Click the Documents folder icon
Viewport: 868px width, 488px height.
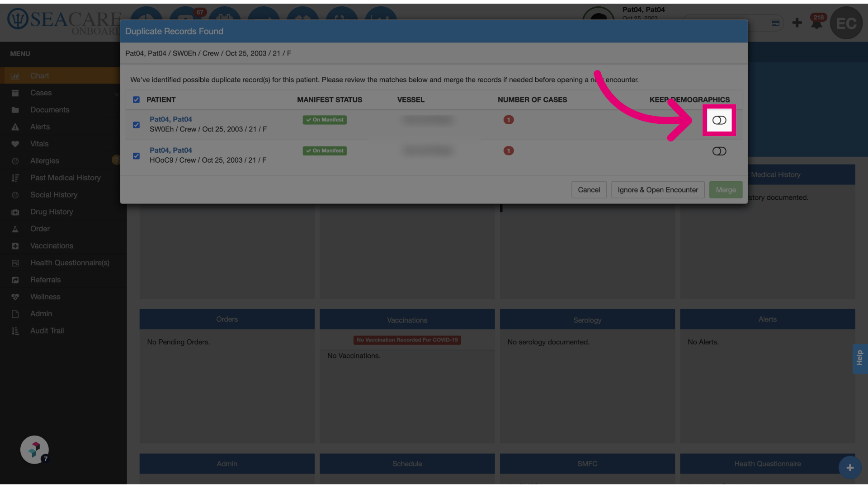point(15,110)
